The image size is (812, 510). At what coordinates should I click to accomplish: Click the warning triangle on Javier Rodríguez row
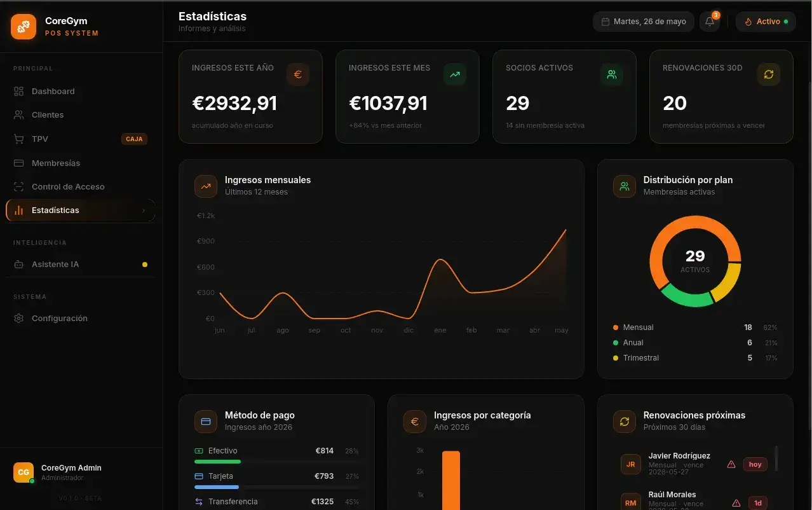(731, 464)
